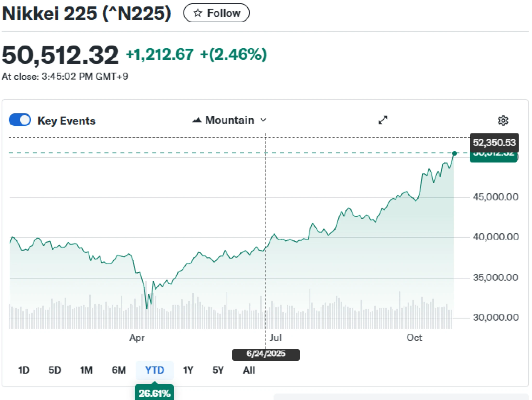This screenshot has width=532, height=400.
Task: Switch to the 1M range
Action: click(x=86, y=370)
